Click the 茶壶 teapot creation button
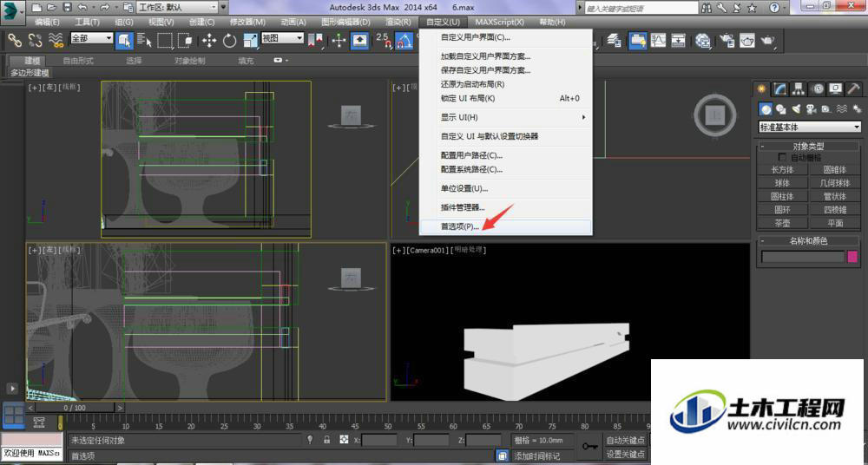The height and width of the screenshot is (465, 868). pos(782,223)
